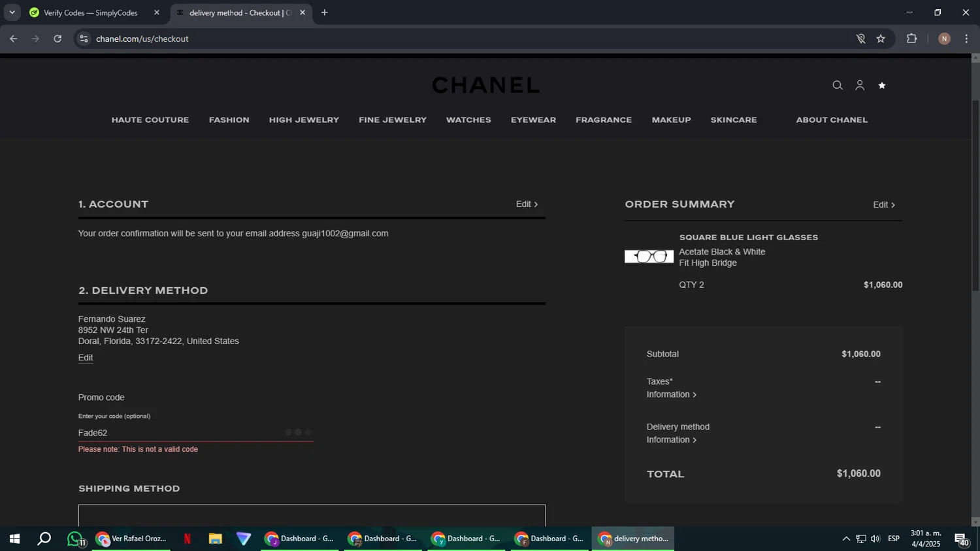The height and width of the screenshot is (551, 980).
Task: Open the EYEWEAR menu
Action: pyautogui.click(x=533, y=120)
